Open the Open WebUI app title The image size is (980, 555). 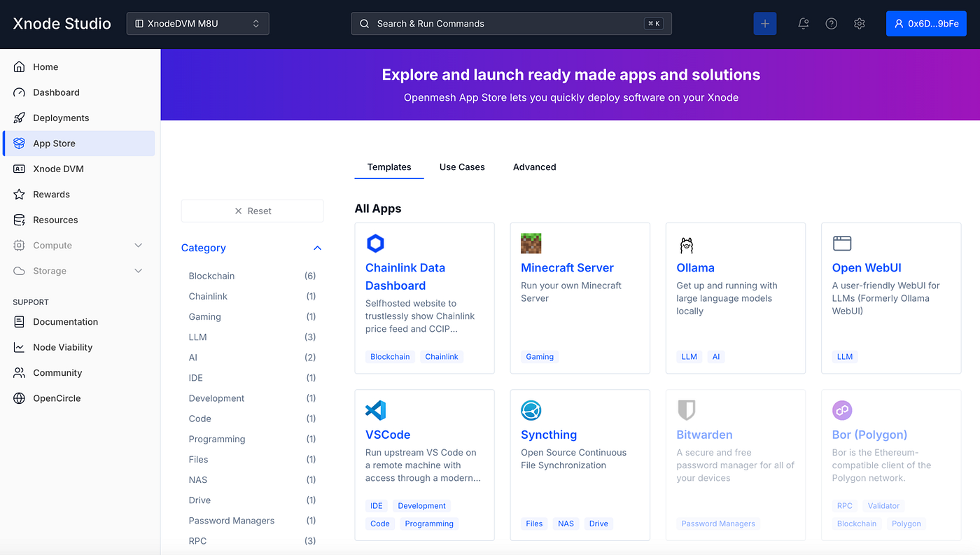tap(867, 268)
